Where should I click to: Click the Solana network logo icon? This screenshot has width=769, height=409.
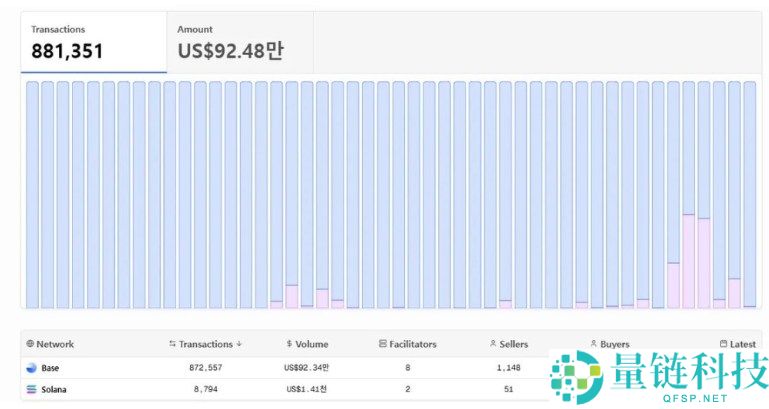30,389
